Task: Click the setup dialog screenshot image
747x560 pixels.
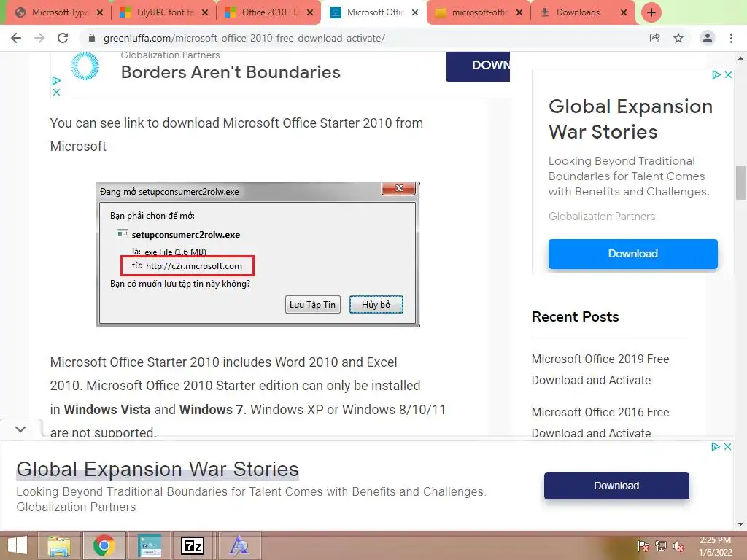Action: click(258, 254)
